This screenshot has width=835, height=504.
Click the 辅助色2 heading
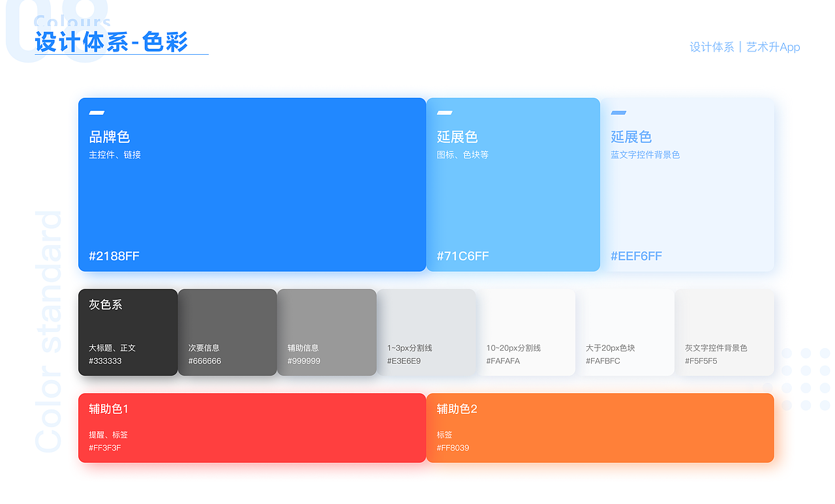pos(457,409)
